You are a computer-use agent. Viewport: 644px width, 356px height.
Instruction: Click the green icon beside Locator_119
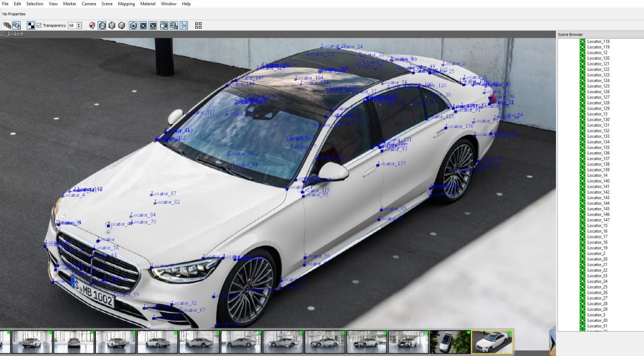pos(582,47)
